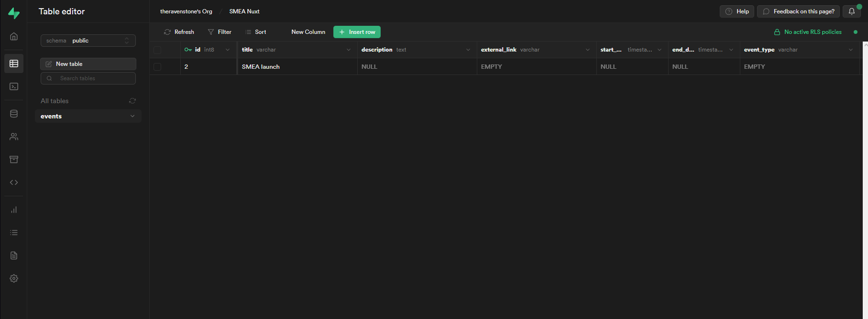Open the external_link column menu chevron
Image resolution: width=868 pixels, height=319 pixels.
(x=588, y=50)
